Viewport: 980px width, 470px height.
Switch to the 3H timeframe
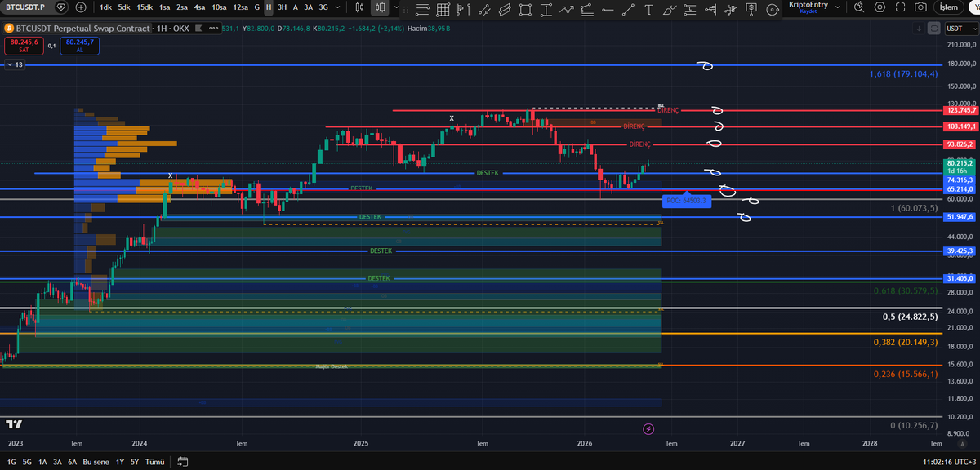[282, 7]
